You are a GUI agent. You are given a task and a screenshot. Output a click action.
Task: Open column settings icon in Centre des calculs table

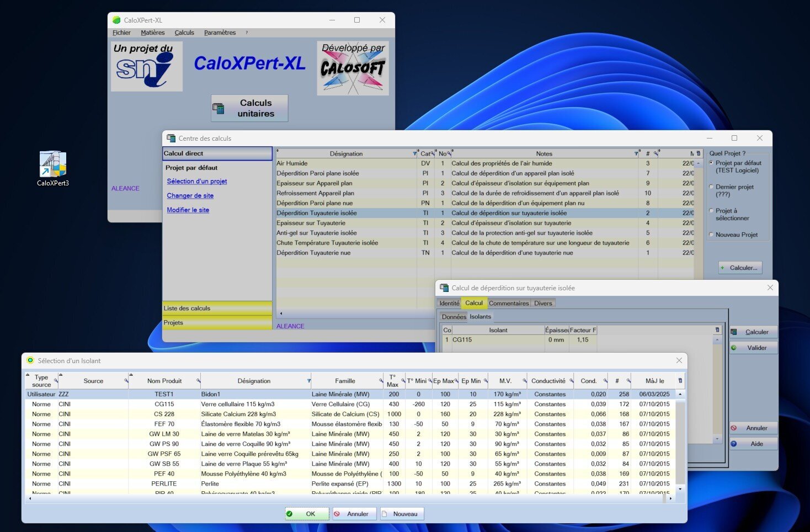coord(699,153)
